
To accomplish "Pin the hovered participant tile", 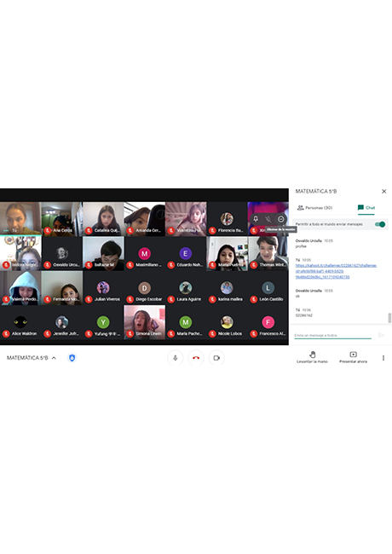I will 256,219.
